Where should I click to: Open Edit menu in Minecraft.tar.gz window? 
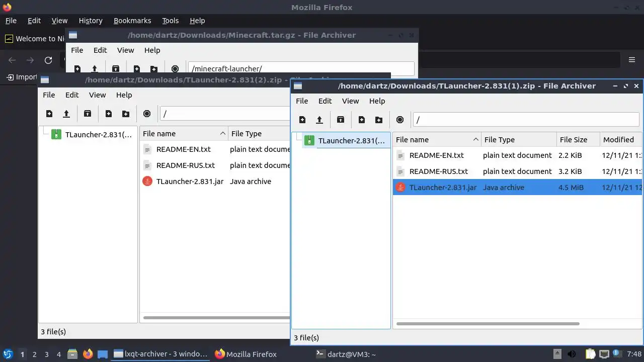coord(100,50)
